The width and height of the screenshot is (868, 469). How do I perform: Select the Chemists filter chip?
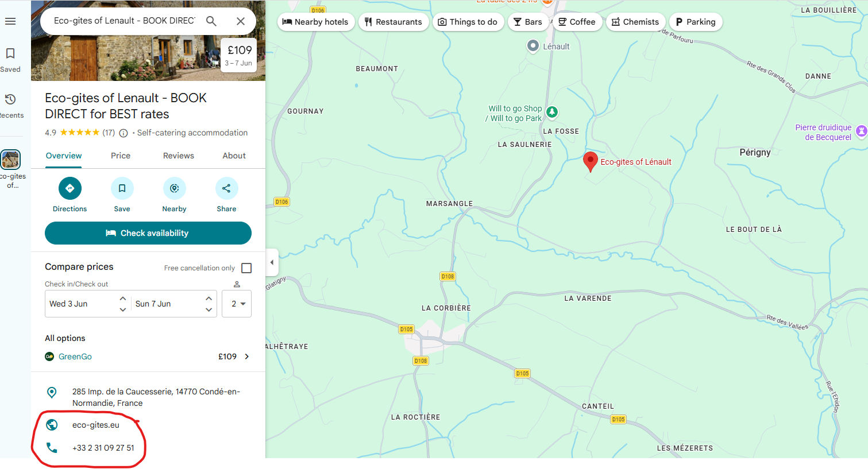click(635, 22)
